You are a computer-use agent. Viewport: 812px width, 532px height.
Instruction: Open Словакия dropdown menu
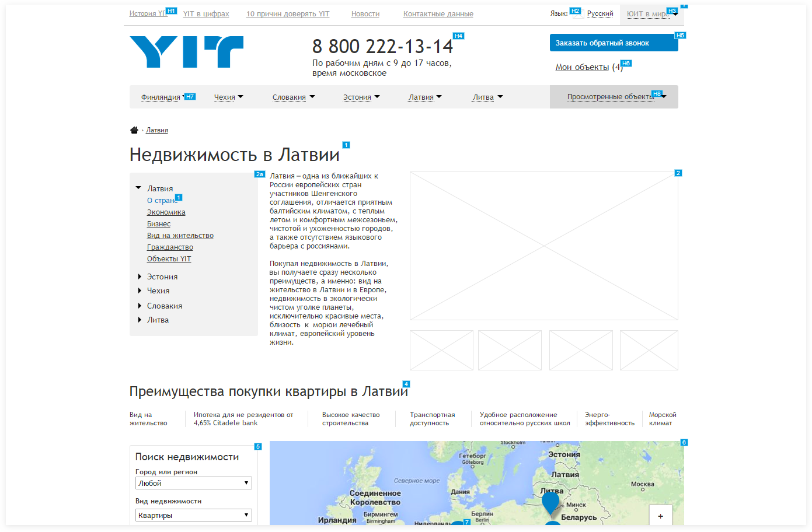[294, 97]
